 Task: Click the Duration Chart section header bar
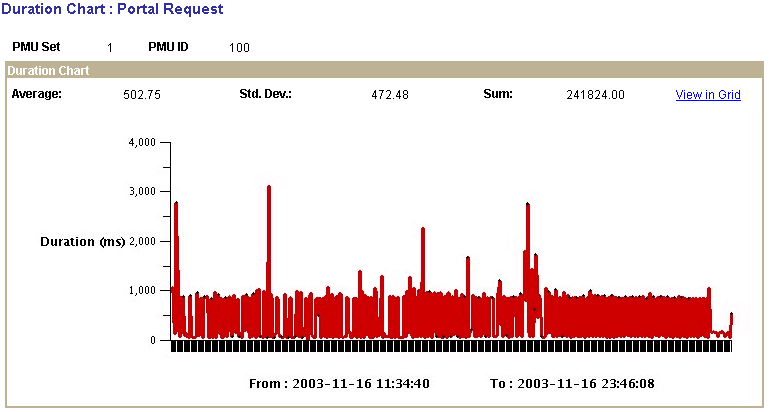point(384,71)
